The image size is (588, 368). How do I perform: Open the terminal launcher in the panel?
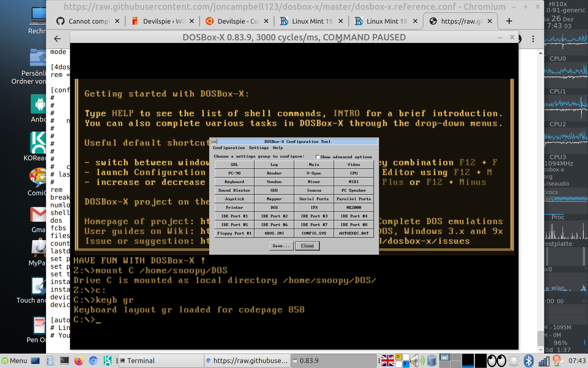tap(64, 361)
